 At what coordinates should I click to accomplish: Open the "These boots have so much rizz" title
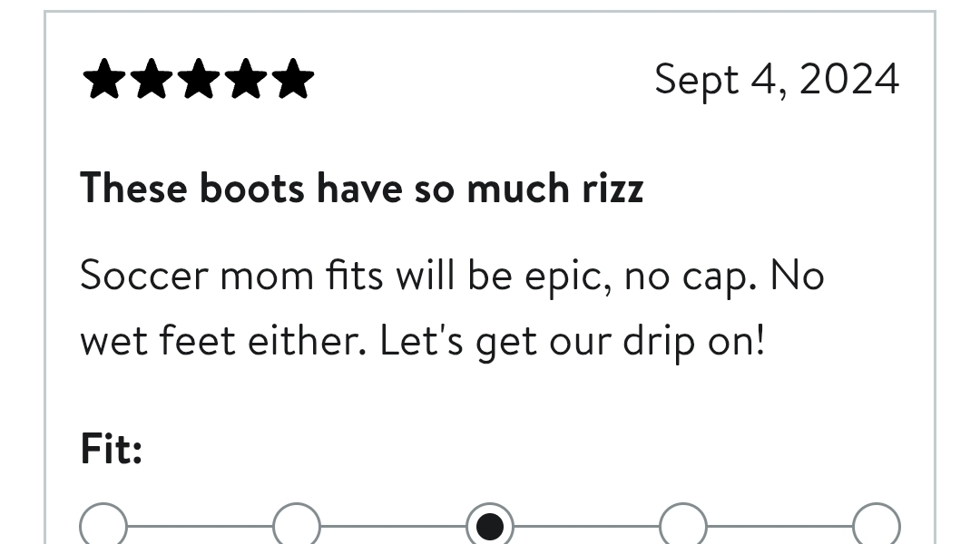tap(361, 189)
